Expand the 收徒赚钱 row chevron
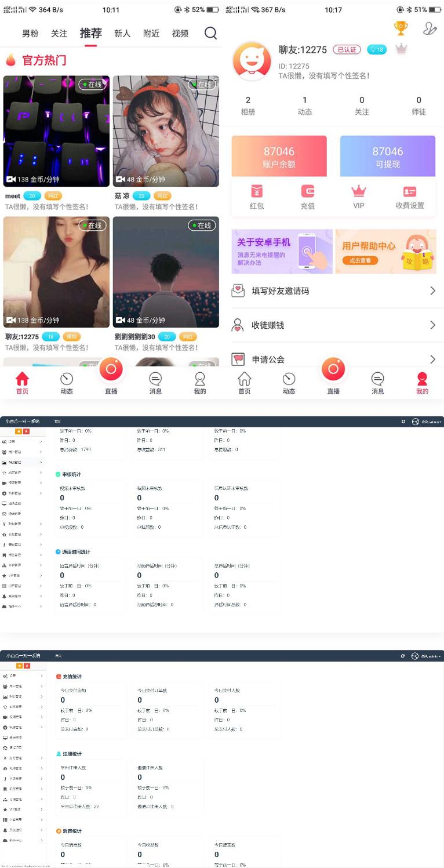The image size is (444, 868). (x=432, y=325)
